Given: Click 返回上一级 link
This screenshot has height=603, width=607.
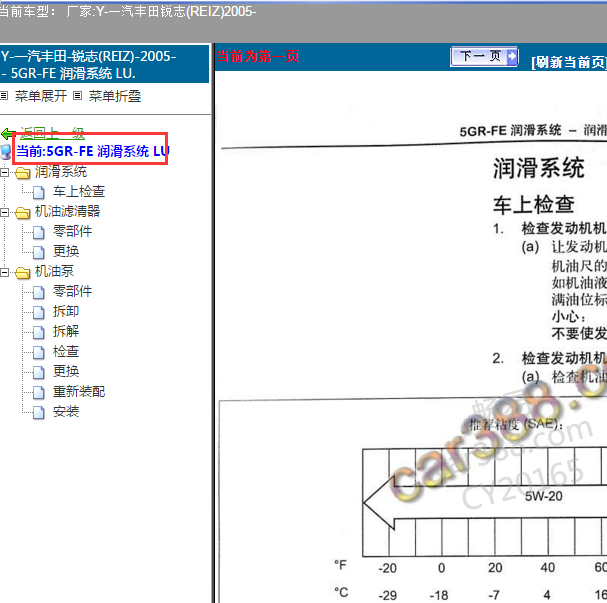Looking at the screenshot, I should coord(52,134).
